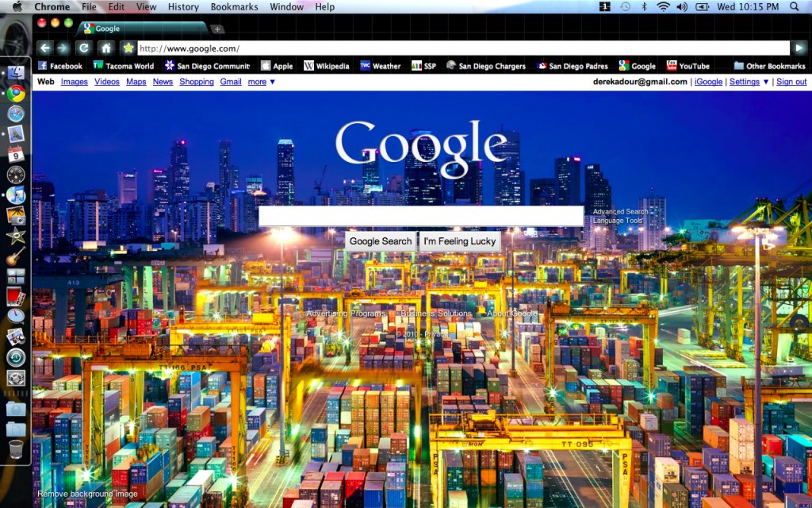Screen dimensions: 812x508
Task: Open Advanced Search link
Action: click(x=620, y=211)
